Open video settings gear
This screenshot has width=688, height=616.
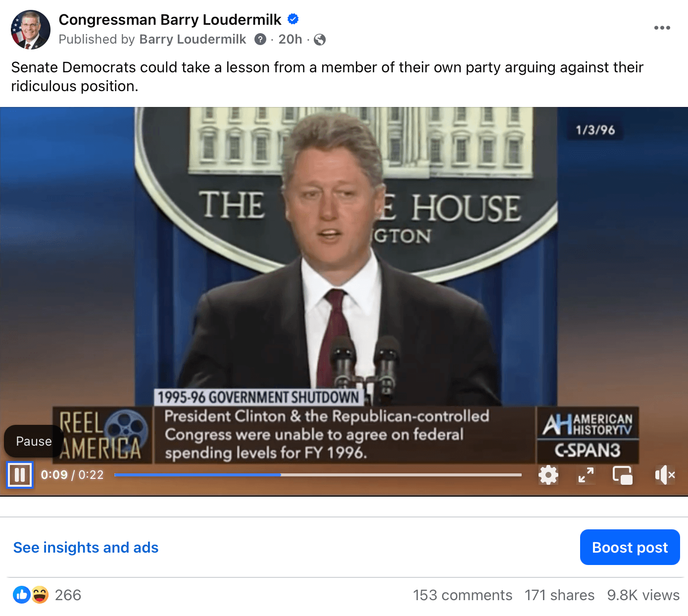tap(548, 475)
